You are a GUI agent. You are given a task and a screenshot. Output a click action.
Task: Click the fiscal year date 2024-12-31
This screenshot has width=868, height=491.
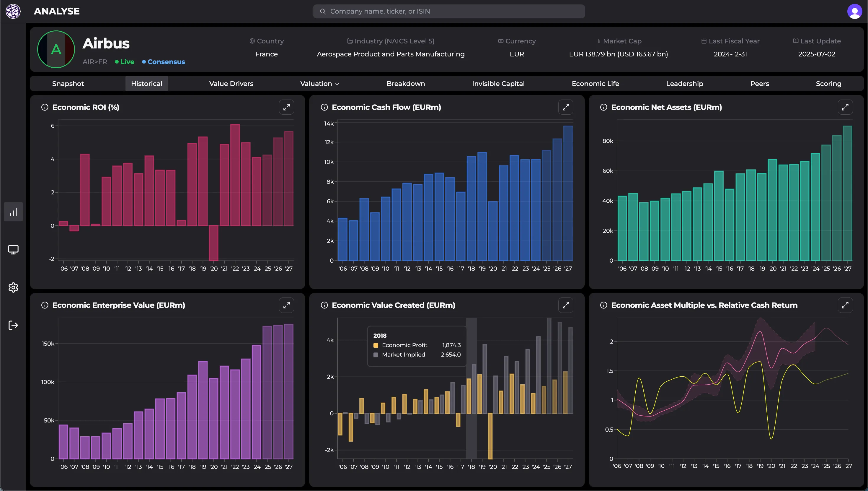[x=730, y=54]
